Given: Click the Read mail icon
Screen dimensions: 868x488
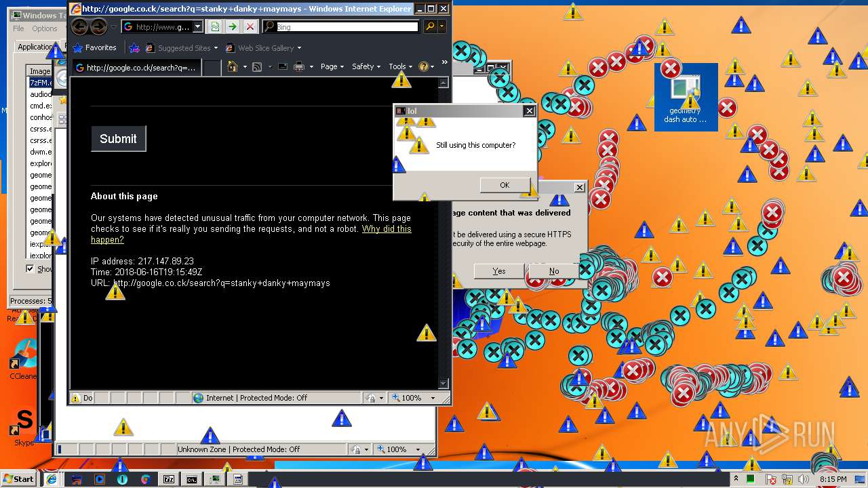Looking at the screenshot, I should [282, 66].
